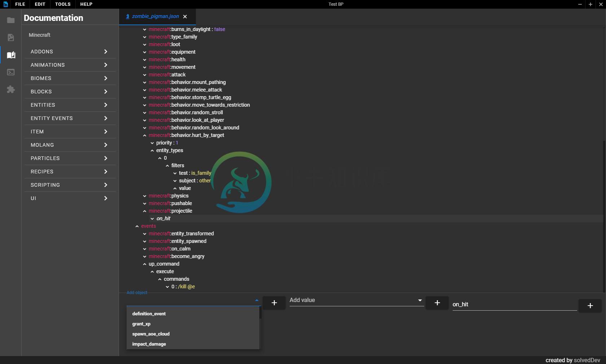Expand the minecraft:loot node

coord(145,45)
